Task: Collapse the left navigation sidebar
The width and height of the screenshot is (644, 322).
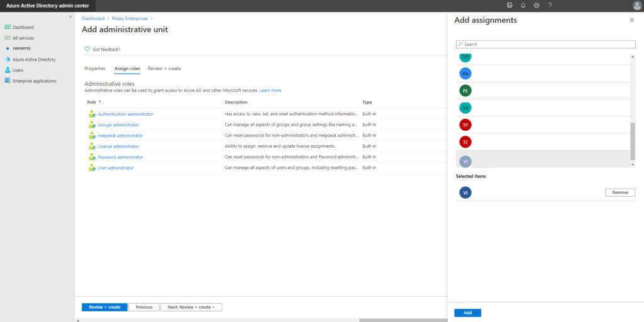Action: [70, 17]
